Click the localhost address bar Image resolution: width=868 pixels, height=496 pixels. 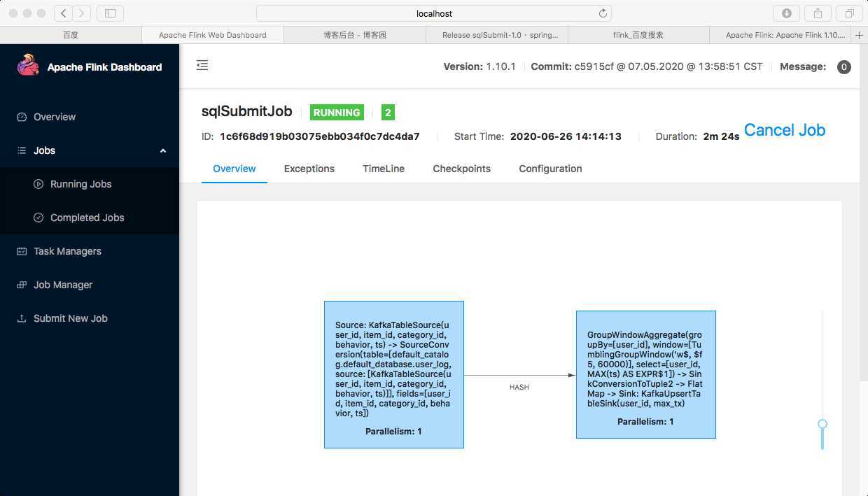coord(434,13)
